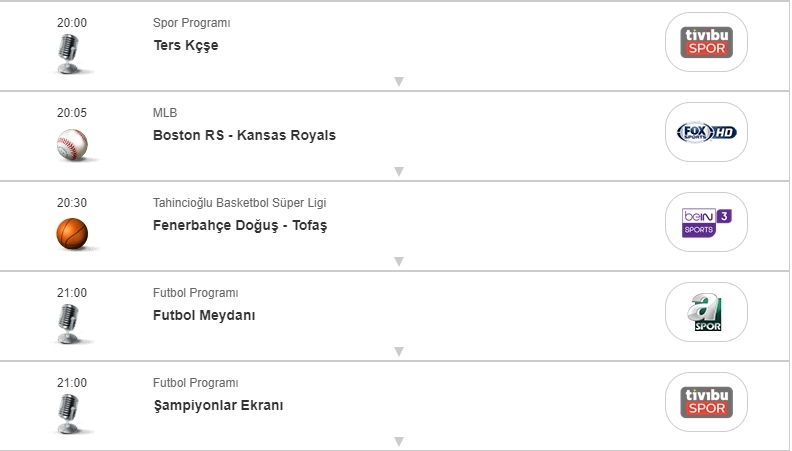Select the Futbol Meydanı program title
This screenshot has height=451, width=792.
click(x=204, y=315)
